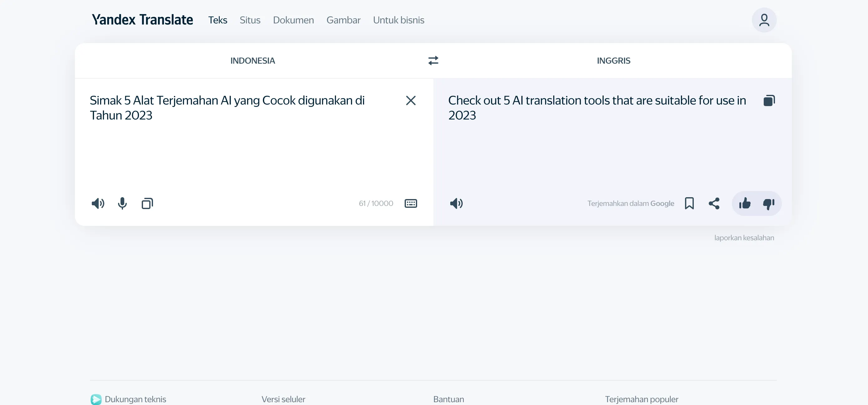Listen to the English translation
This screenshot has width=868, height=405.
point(456,203)
